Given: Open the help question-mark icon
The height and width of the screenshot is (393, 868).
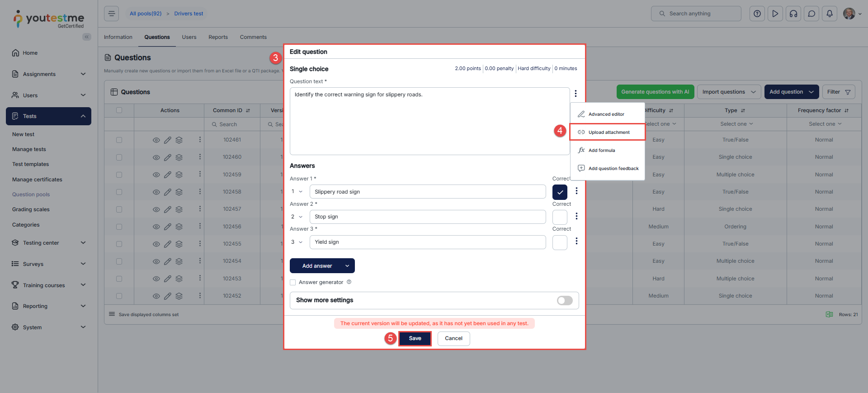Looking at the screenshot, I should coord(757,14).
